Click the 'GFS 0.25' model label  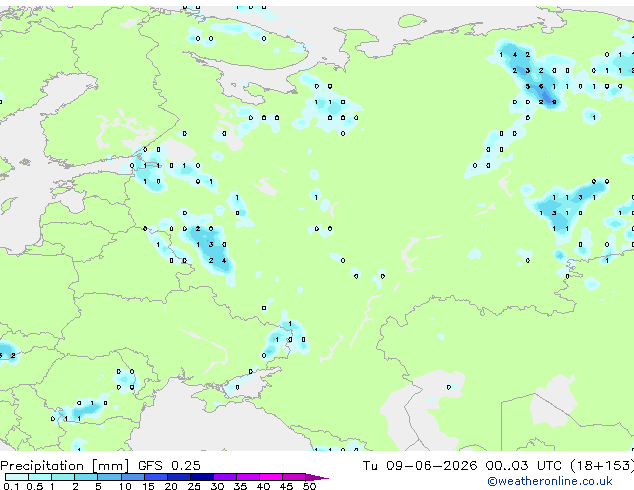click(x=169, y=466)
